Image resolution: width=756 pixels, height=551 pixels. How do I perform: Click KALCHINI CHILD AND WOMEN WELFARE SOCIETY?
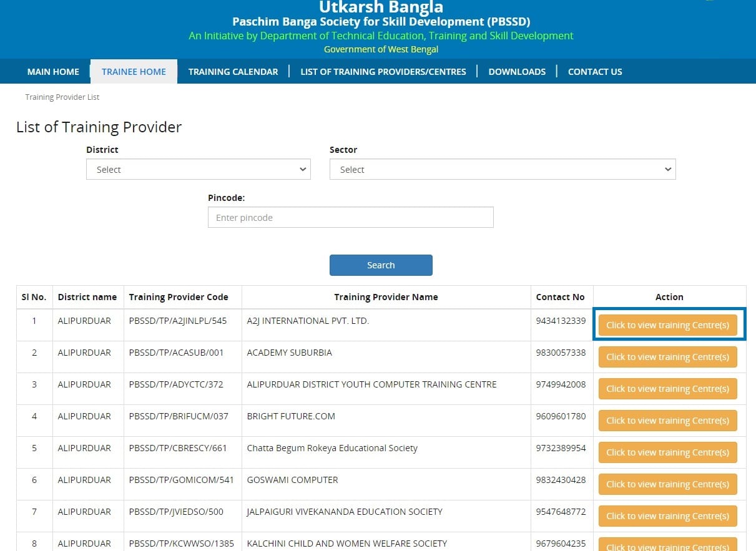point(347,544)
